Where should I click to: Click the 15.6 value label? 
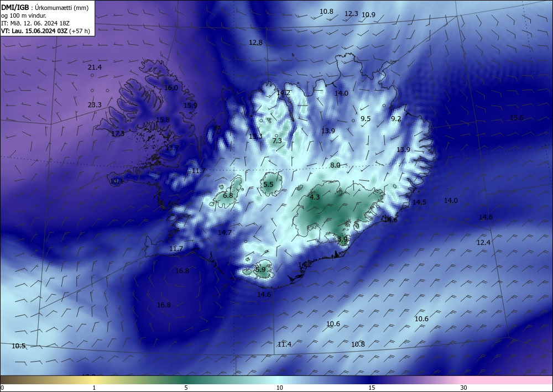click(517, 117)
